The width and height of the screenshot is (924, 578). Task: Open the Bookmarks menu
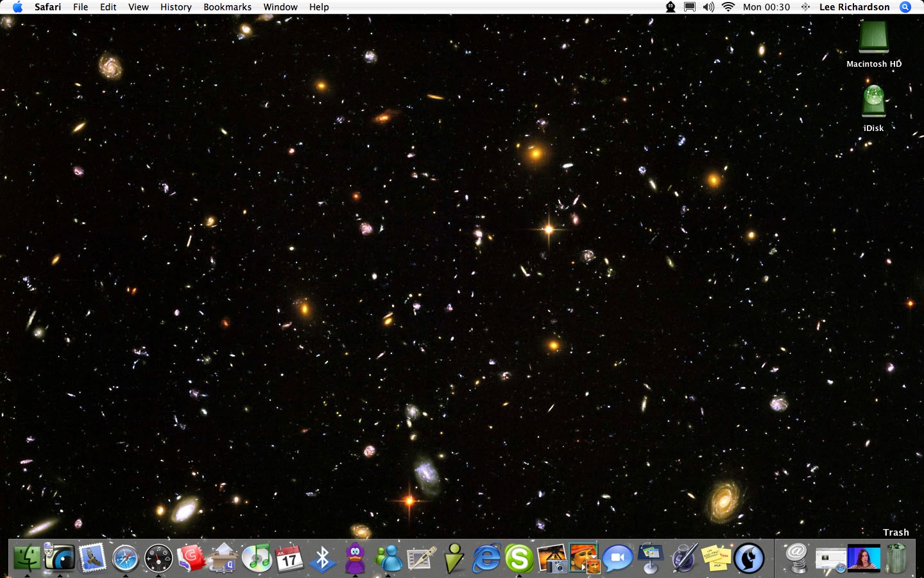228,7
